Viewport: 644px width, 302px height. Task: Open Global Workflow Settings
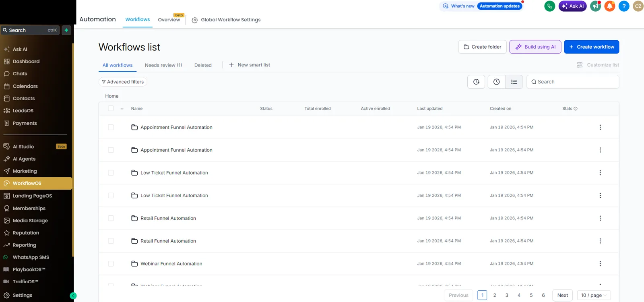[x=226, y=20]
